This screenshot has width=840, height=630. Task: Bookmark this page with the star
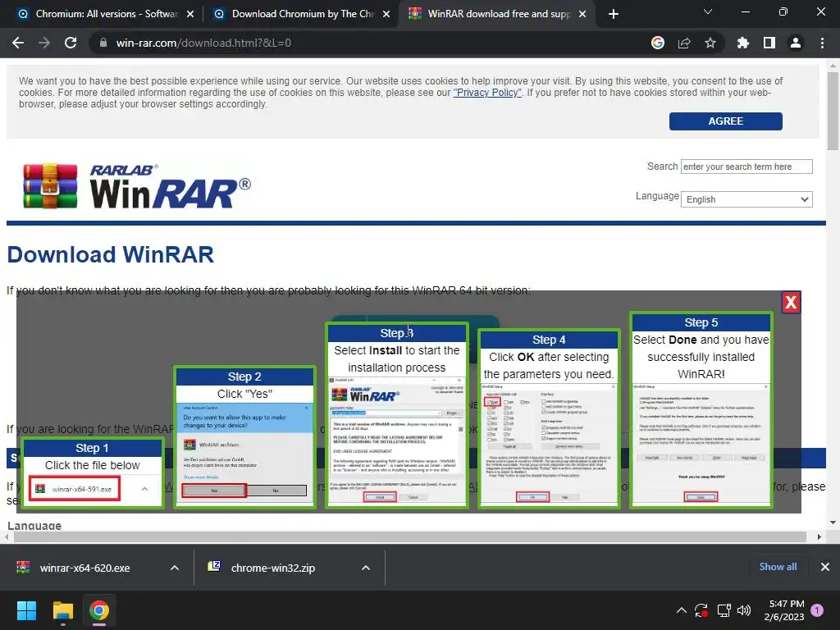[x=710, y=43]
